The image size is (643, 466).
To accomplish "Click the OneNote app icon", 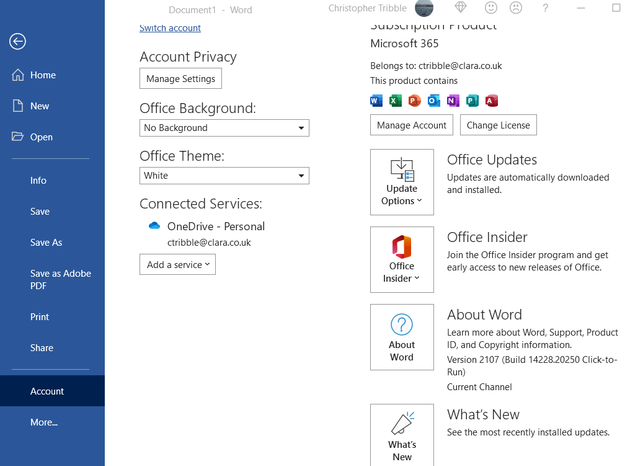I will coord(453,101).
